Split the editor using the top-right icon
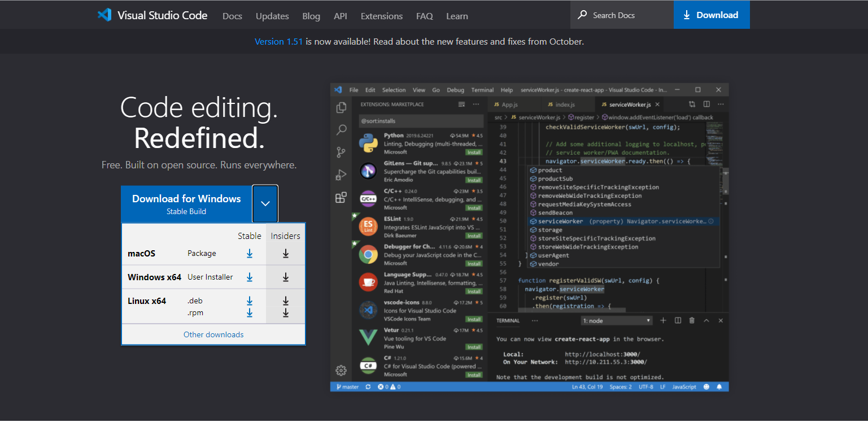868x422 pixels. pyautogui.click(x=706, y=105)
